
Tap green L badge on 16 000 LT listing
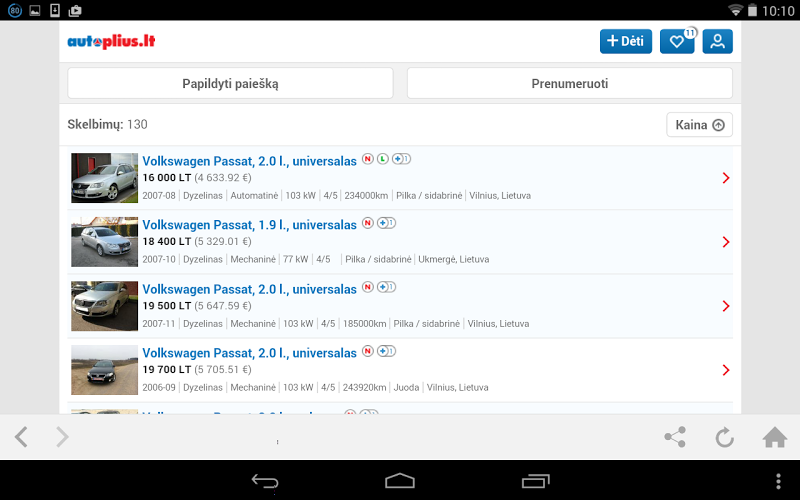coord(383,159)
